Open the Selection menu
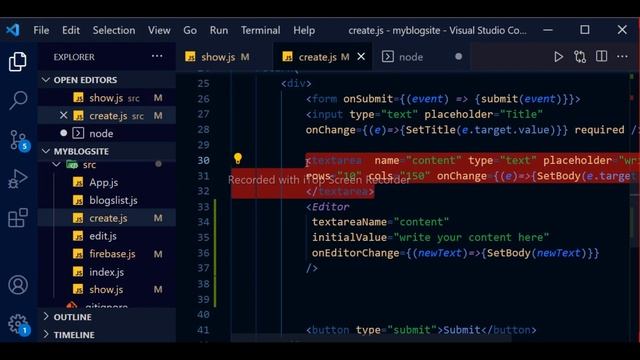The height and width of the screenshot is (360, 640). coord(113,30)
